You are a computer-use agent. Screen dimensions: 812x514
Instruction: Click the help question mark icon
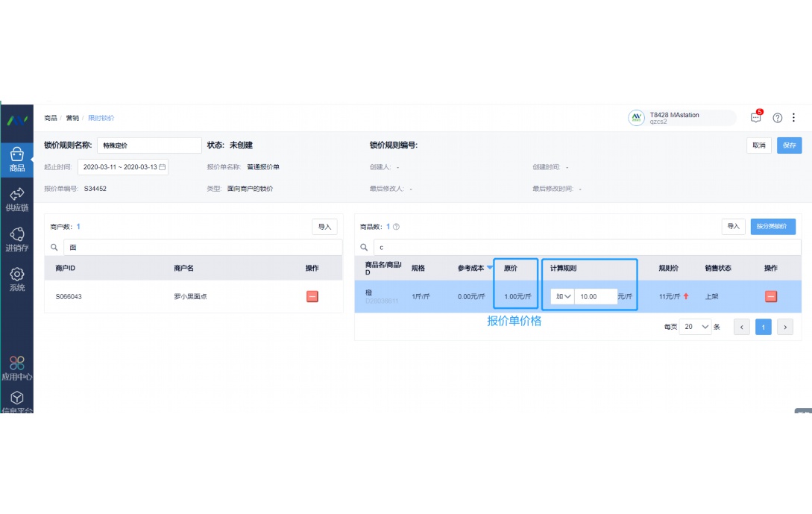tap(776, 118)
